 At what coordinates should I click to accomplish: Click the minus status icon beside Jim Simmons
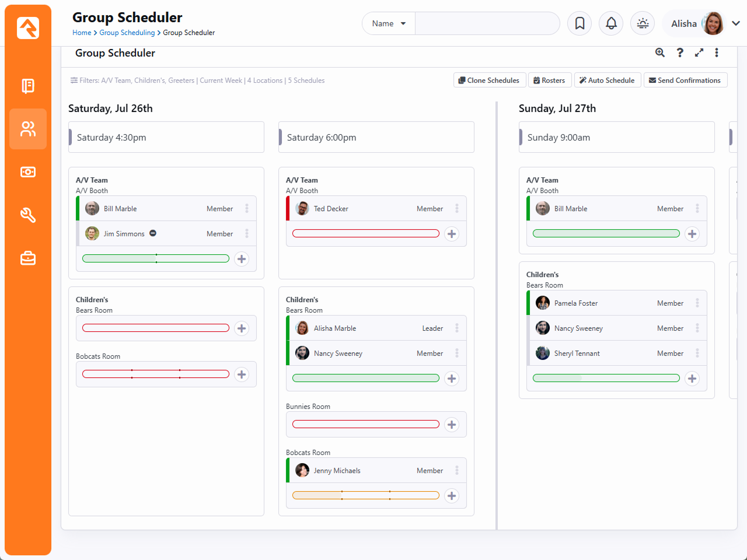[x=153, y=233]
